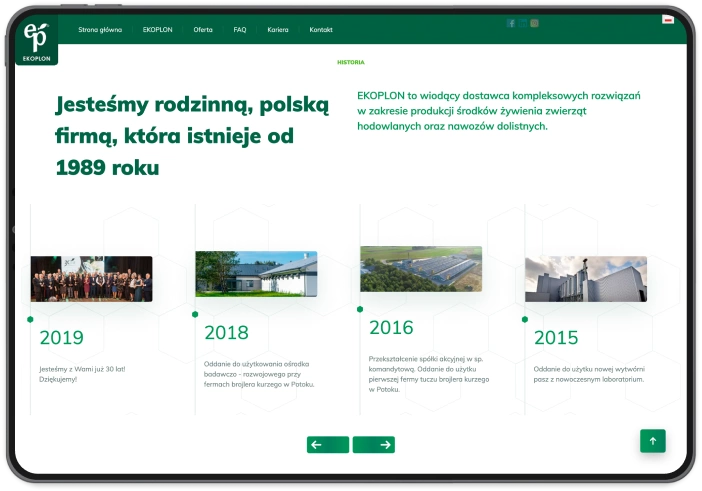Viewport: 702px width, 491px height.
Task: Click the HISTORIA section label
Action: [351, 62]
